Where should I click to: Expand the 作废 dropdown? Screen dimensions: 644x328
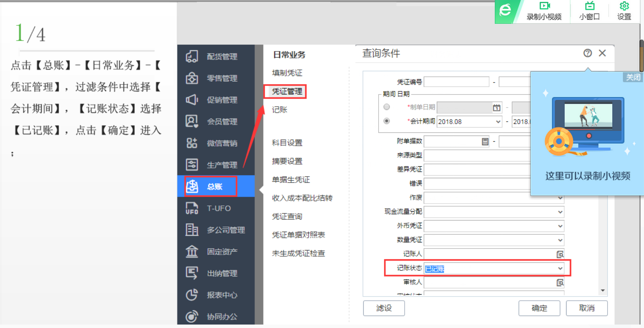point(560,198)
